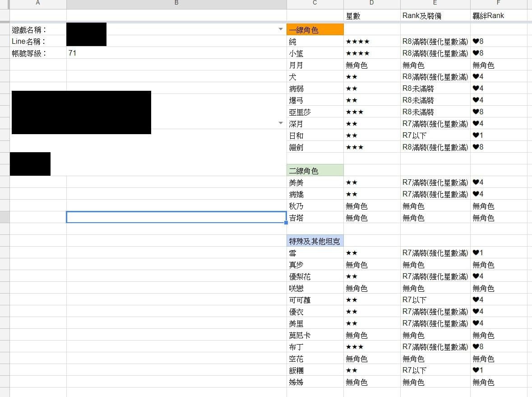
Task: Select column B header
Action: [x=176, y=4]
